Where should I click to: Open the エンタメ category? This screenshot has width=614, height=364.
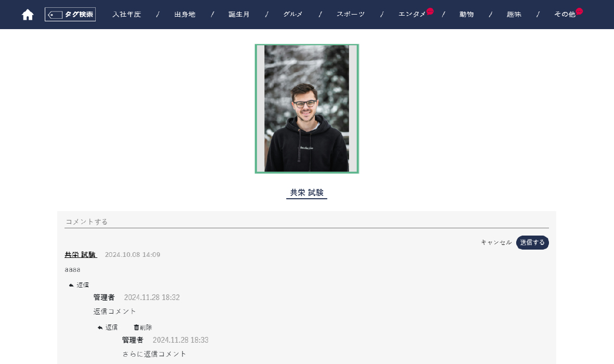pos(412,15)
